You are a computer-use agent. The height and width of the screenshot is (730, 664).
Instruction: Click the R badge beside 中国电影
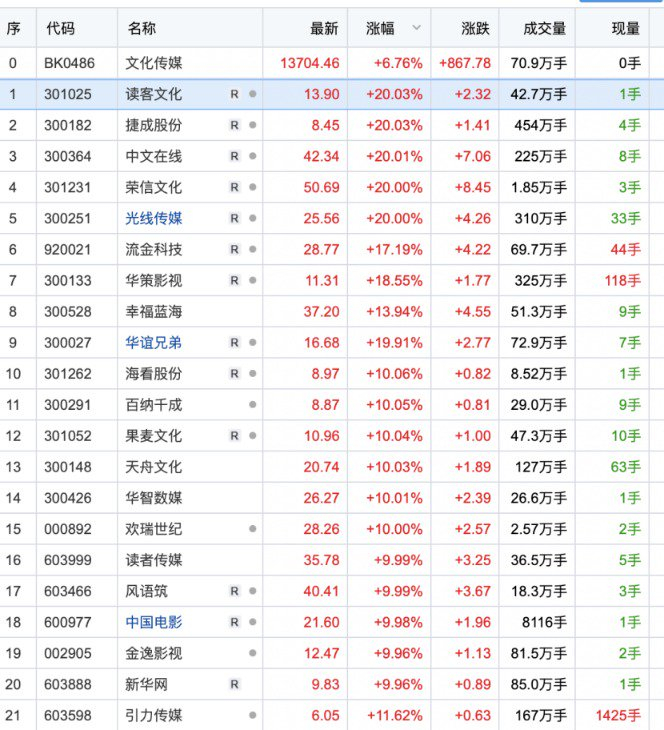pyautogui.click(x=234, y=622)
